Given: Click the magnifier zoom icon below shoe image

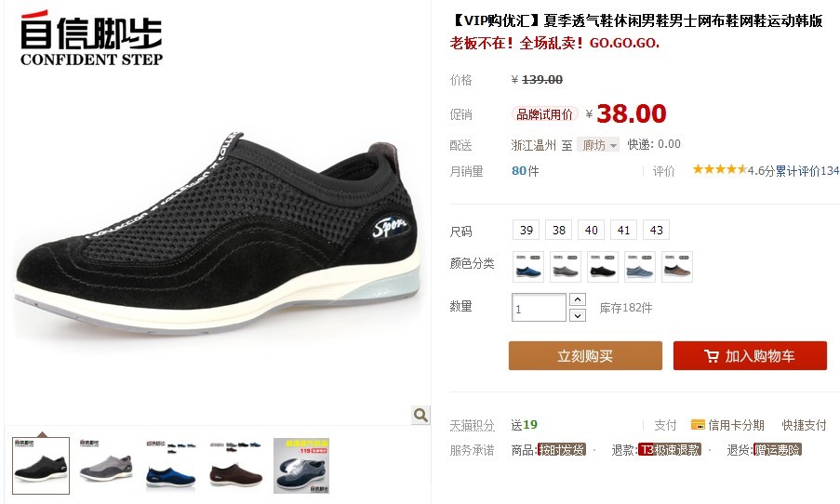Looking at the screenshot, I should [x=420, y=415].
